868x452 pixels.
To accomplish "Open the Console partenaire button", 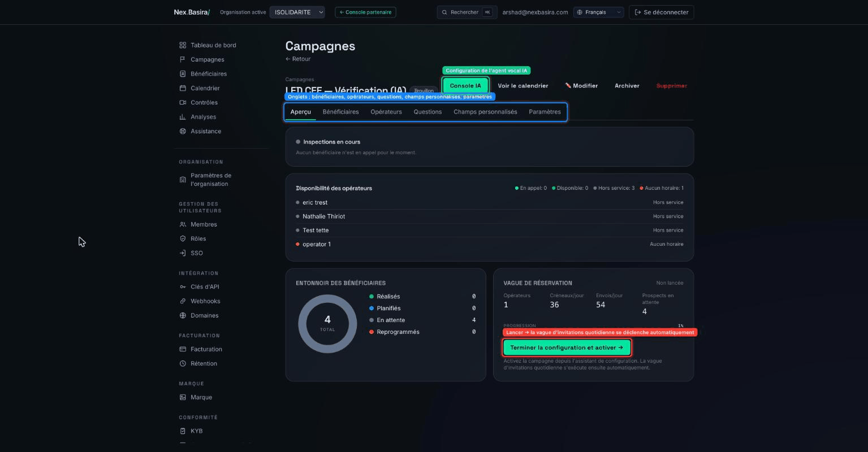I will (x=365, y=12).
